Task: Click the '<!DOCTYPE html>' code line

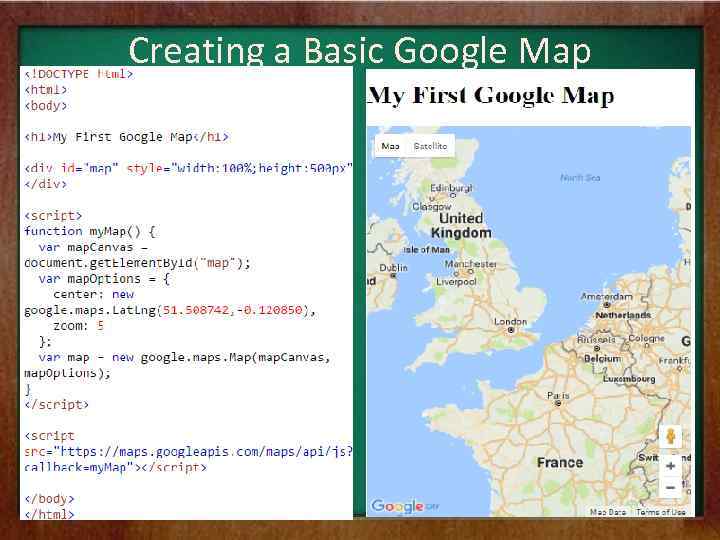Action: 79,74
